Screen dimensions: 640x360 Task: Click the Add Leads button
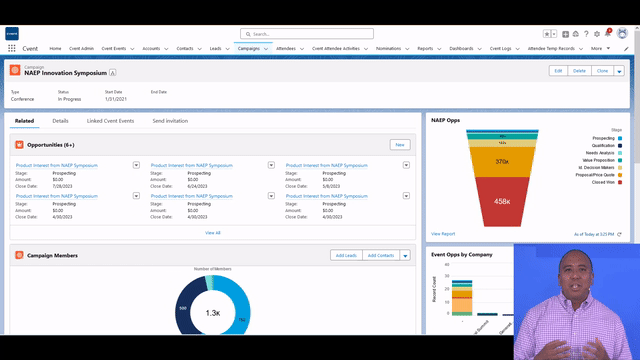point(346,256)
